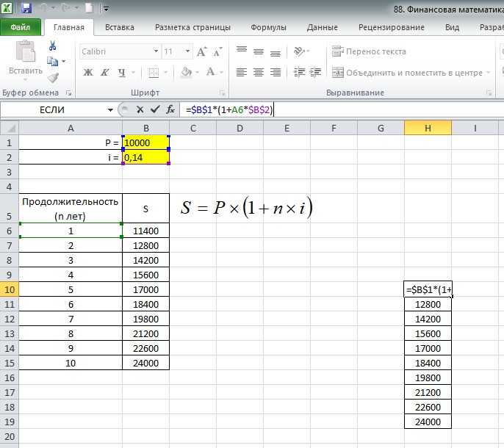Image resolution: width=504 pixels, height=448 pixels.
Task: Open the font size 11 dropdown
Action: [x=187, y=51]
